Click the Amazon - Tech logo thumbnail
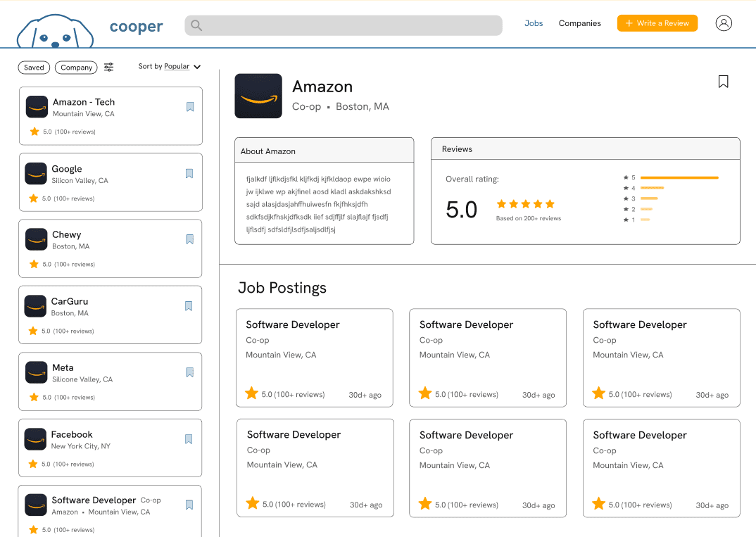This screenshot has width=756, height=537. tap(37, 106)
